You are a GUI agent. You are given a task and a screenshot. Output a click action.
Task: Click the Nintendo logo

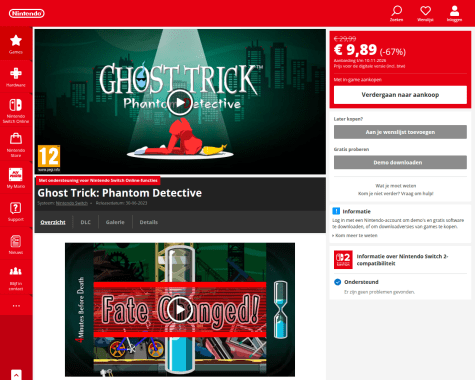(27, 13)
